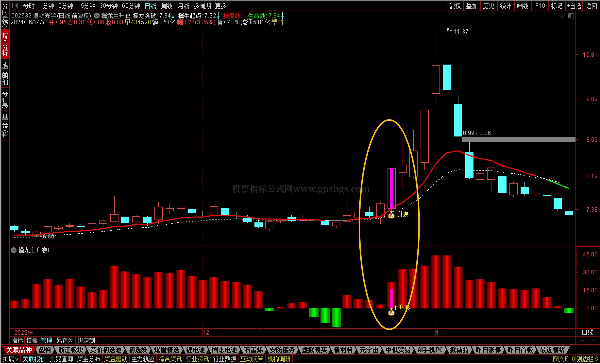
Task: Open 成交明细 vertical side tab
Action: click(x=5, y=73)
